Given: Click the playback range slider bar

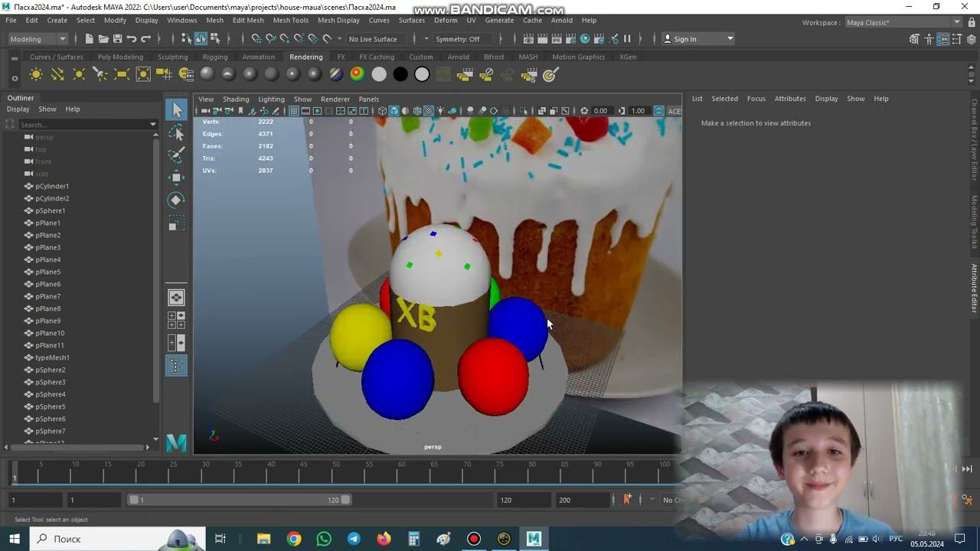Looking at the screenshot, I should (x=240, y=500).
